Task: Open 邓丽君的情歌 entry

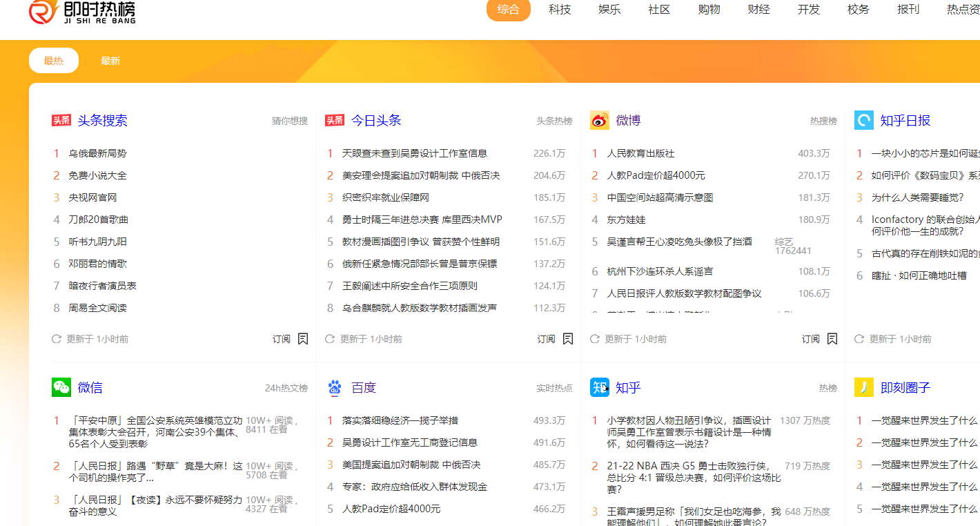Action: click(x=98, y=264)
